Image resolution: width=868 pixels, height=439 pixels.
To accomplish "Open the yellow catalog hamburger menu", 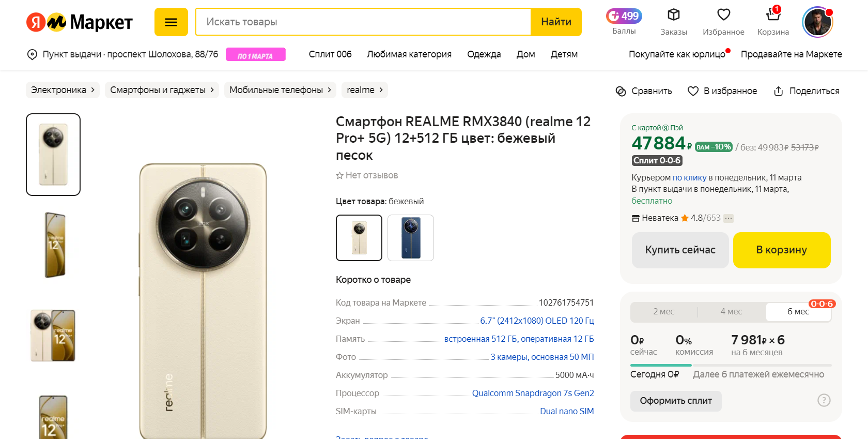I will pos(171,22).
